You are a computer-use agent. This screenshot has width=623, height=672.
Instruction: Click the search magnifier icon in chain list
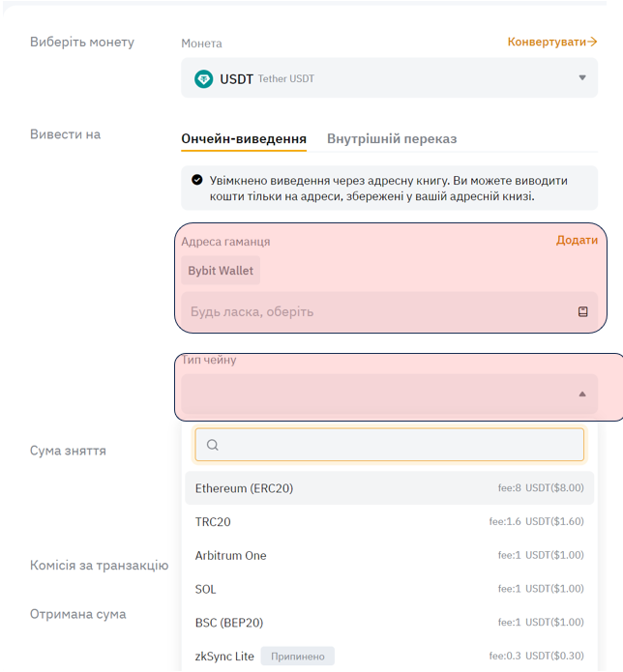coord(213,445)
